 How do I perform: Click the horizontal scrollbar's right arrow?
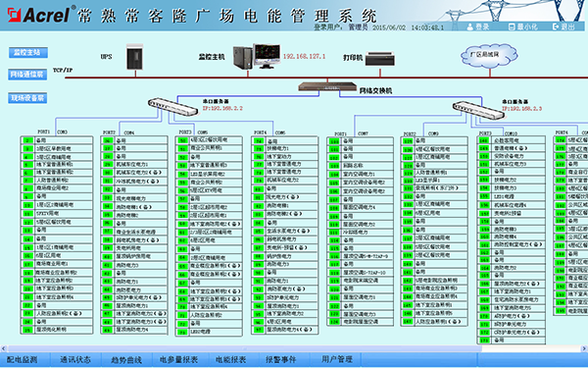coord(584,348)
